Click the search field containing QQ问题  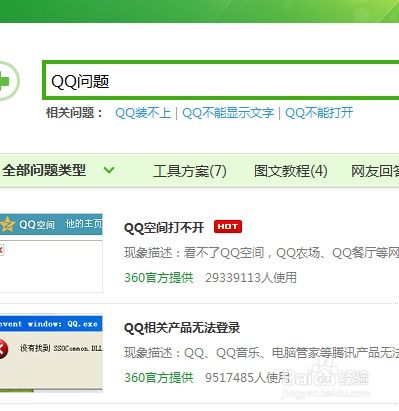coord(221,80)
